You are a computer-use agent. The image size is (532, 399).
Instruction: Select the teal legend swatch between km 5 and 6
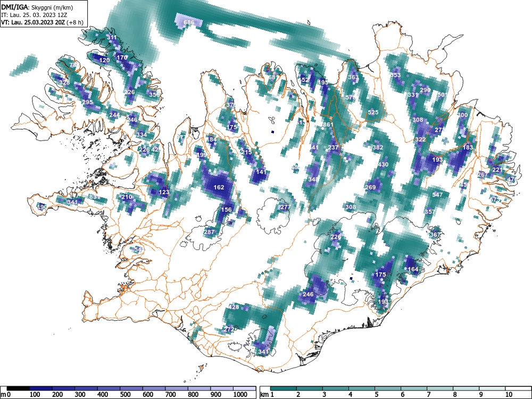[388, 388]
